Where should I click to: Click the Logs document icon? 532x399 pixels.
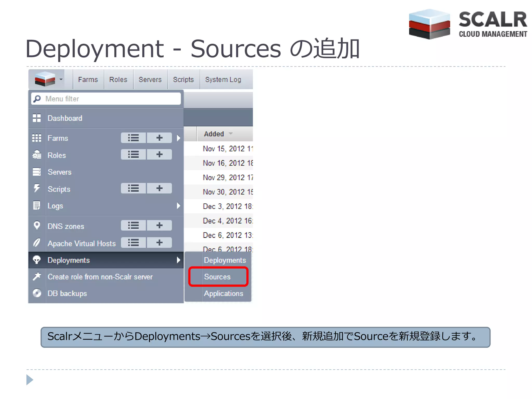37,205
